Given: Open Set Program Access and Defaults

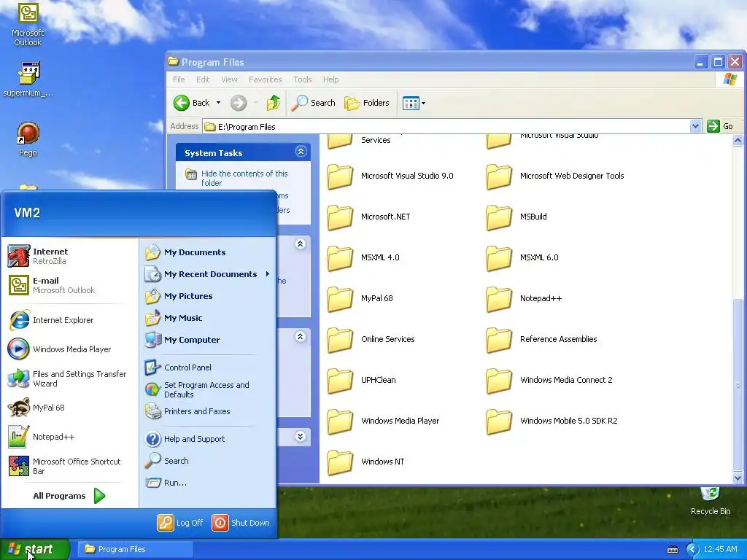Looking at the screenshot, I should coord(208,389).
